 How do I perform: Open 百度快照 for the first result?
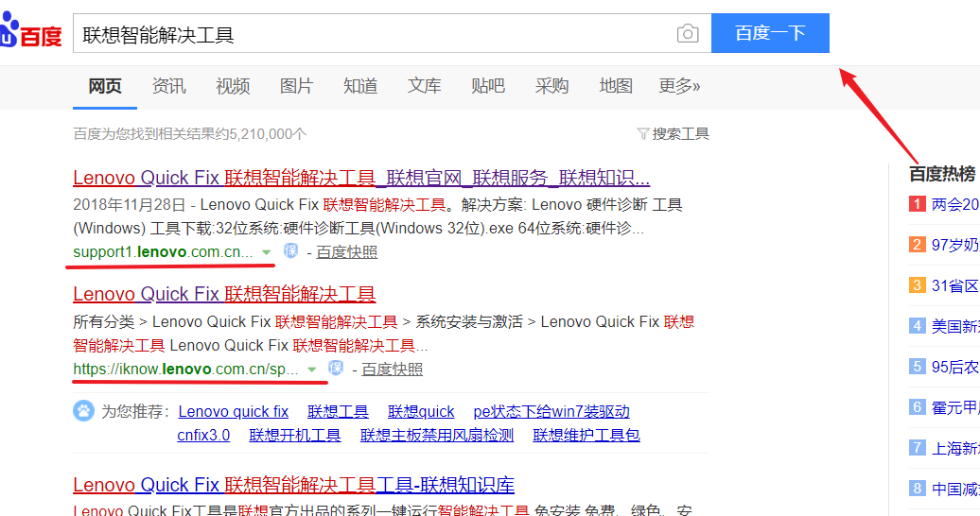point(347,251)
